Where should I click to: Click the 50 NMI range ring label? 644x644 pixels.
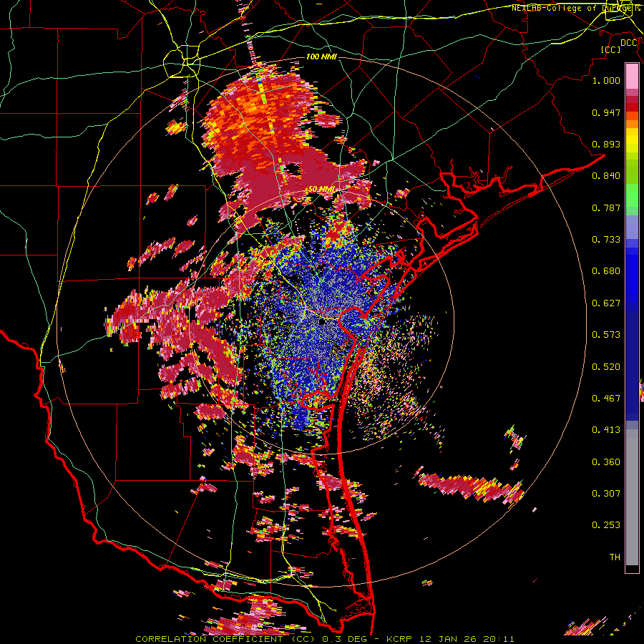tap(321, 190)
